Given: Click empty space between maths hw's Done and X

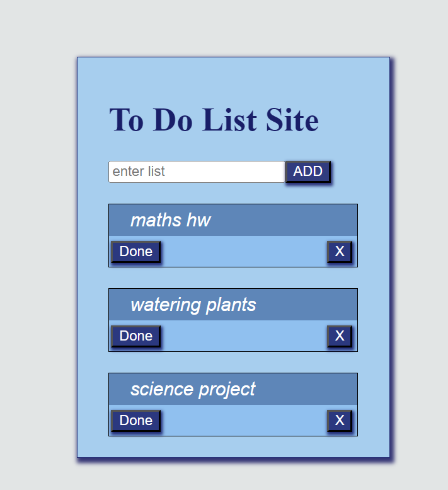Looking at the screenshot, I should pos(244,252).
